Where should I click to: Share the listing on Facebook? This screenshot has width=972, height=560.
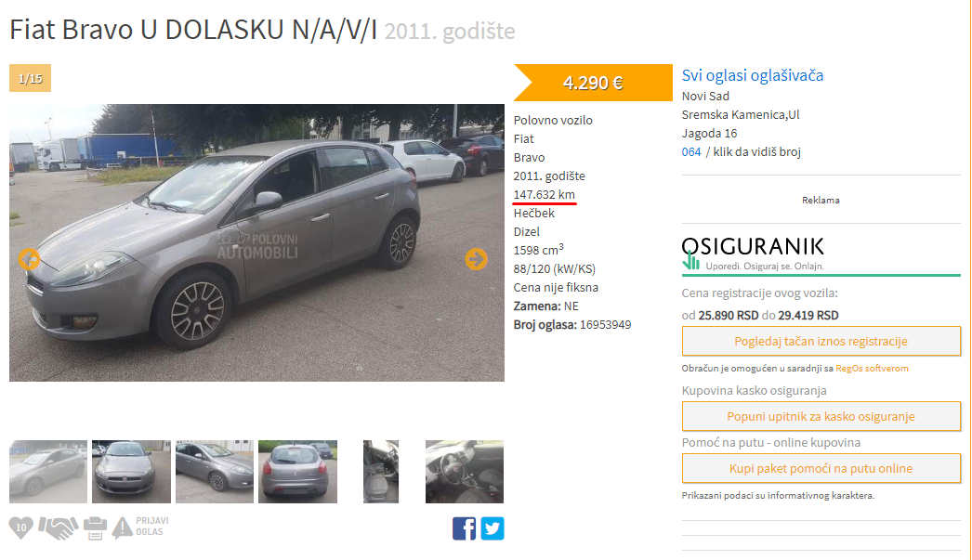point(465,528)
